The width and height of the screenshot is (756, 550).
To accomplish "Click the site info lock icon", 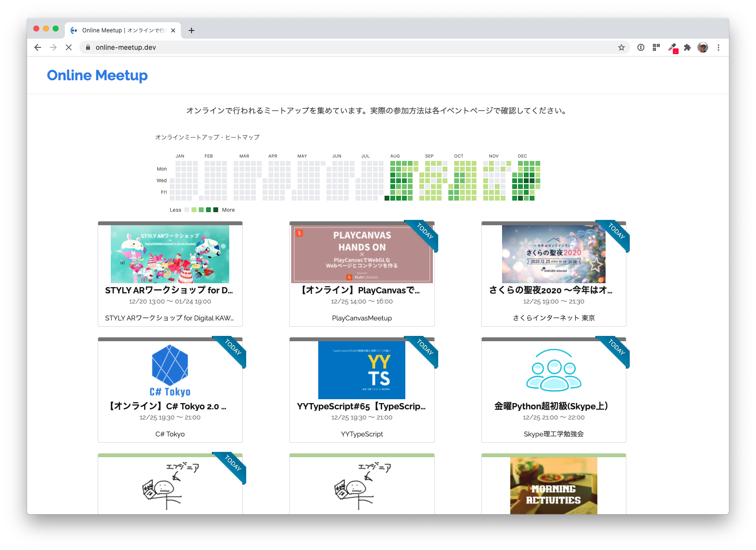I will tap(88, 47).
